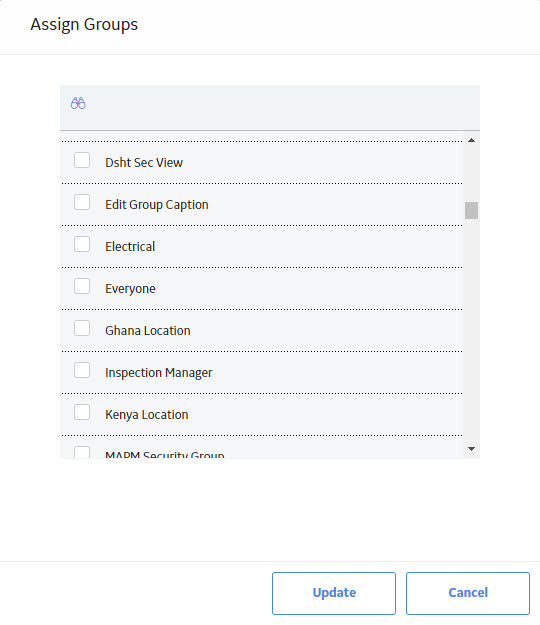
Task: Tick the MAPM Security Group checkbox
Action: click(x=82, y=452)
